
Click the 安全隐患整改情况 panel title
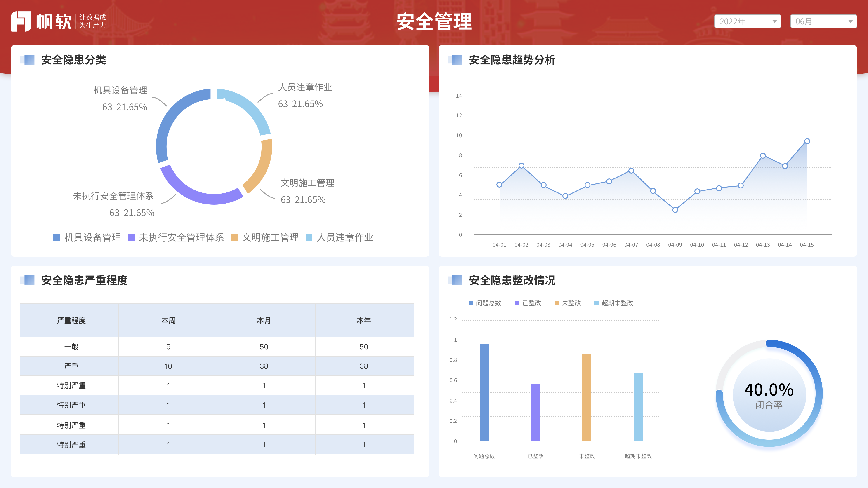[x=512, y=280]
